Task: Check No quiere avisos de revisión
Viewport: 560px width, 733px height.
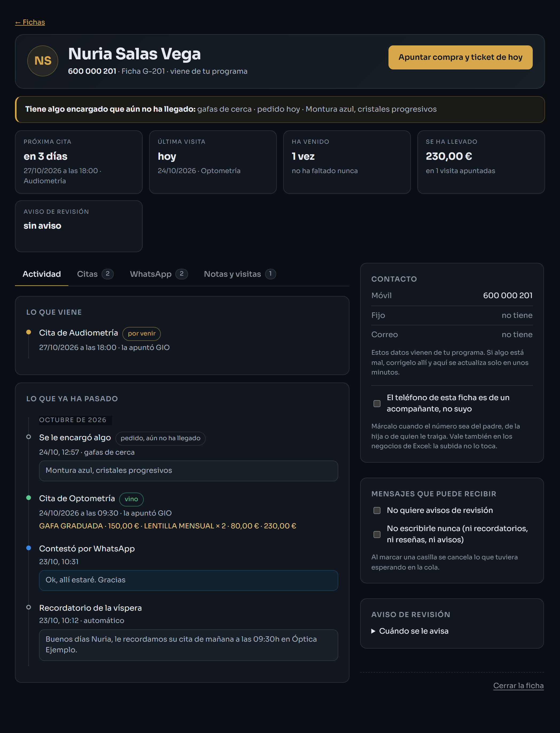Action: 377,510
